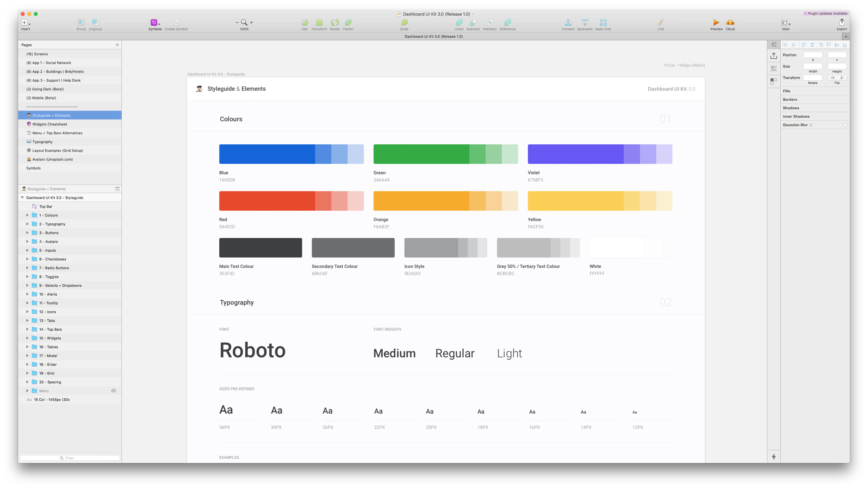Click the Link prototyping icon
This screenshot has width=868, height=489.
pos(660,22)
